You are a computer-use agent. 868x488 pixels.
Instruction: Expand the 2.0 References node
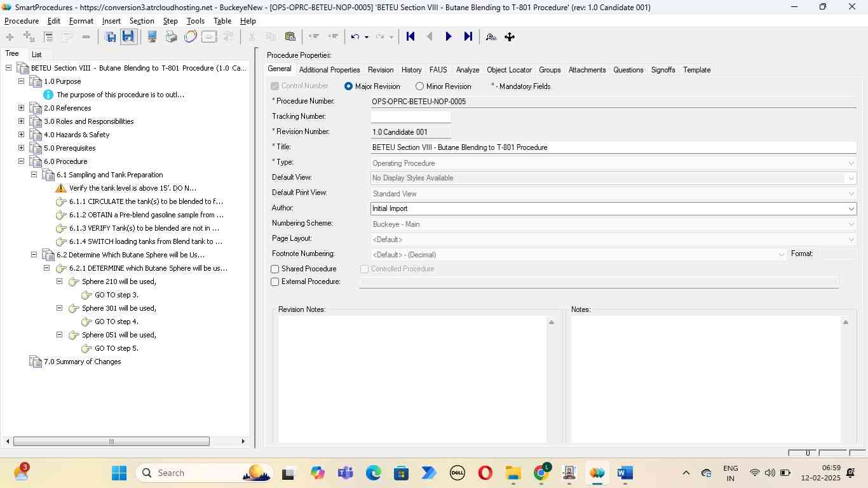21,108
